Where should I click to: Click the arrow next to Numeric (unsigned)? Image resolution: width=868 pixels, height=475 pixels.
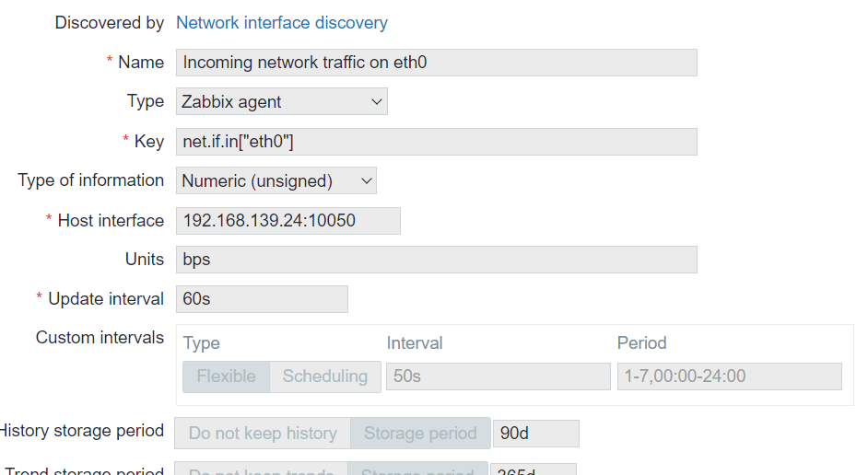coord(366,181)
